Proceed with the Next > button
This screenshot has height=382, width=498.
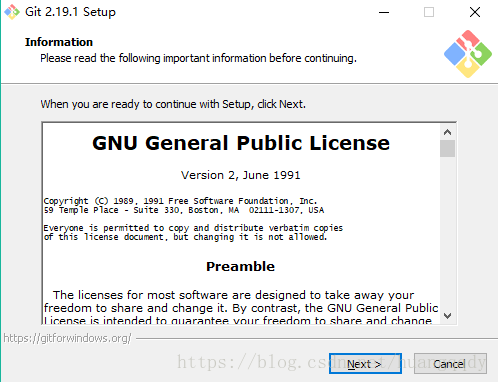(x=365, y=364)
